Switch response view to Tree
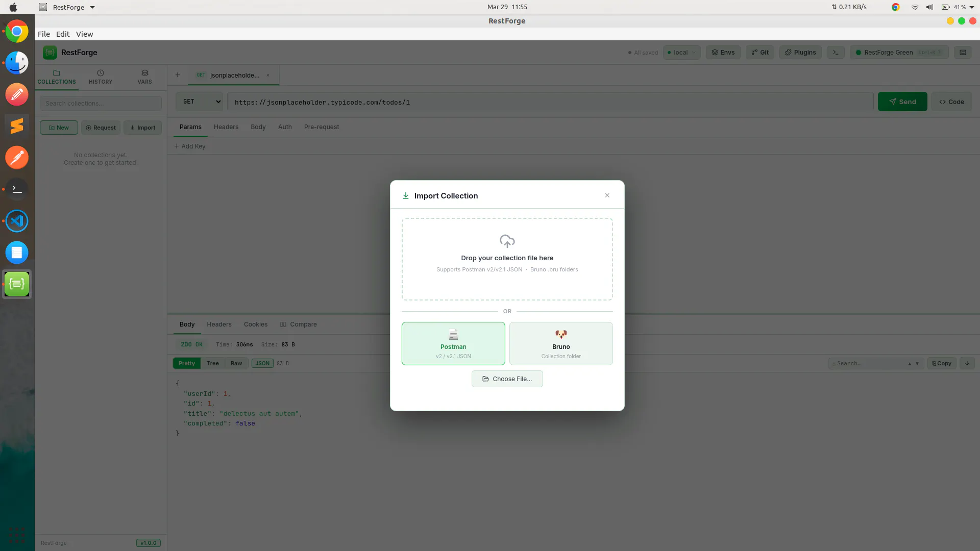 [213, 364]
